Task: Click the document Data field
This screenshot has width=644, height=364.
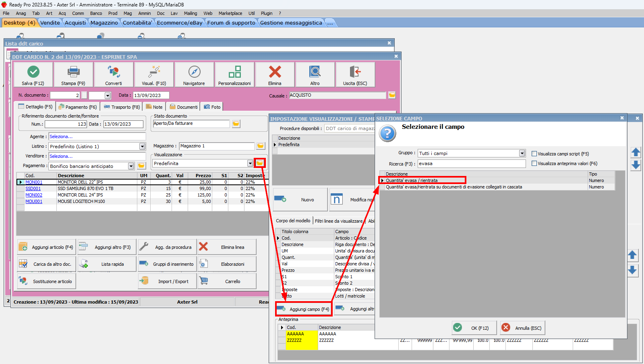Action: click(151, 95)
